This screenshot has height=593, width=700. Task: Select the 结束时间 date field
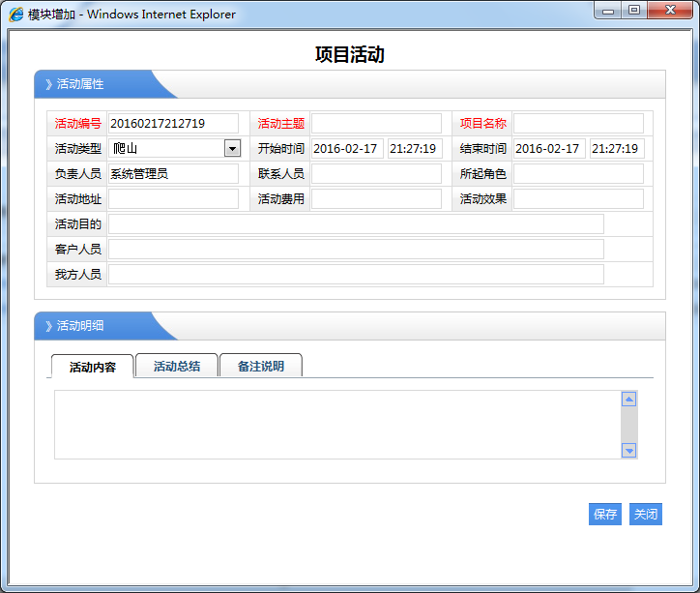click(548, 149)
